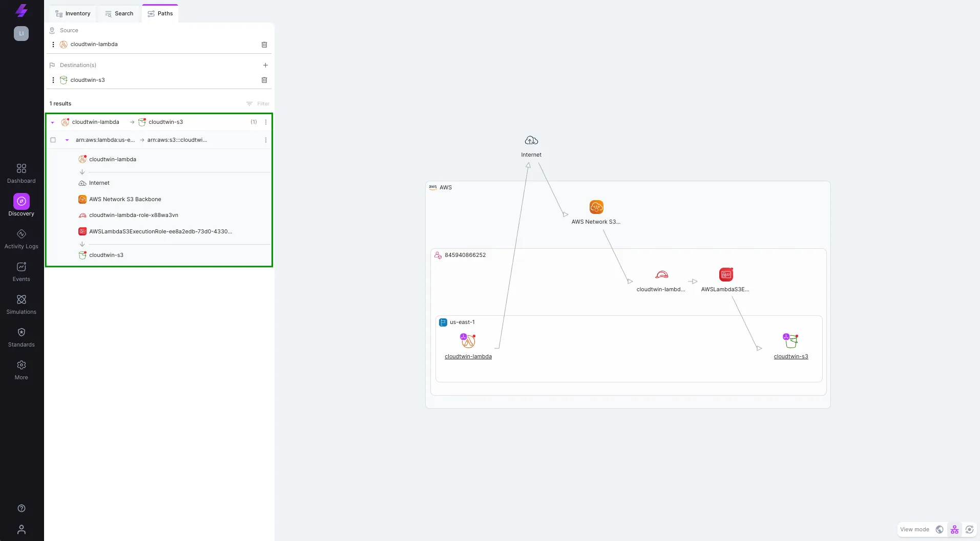Click the help question mark icon

click(x=21, y=508)
